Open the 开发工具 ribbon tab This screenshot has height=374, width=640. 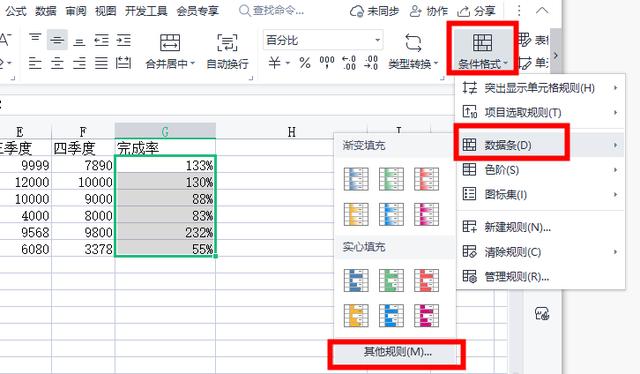click(x=146, y=11)
